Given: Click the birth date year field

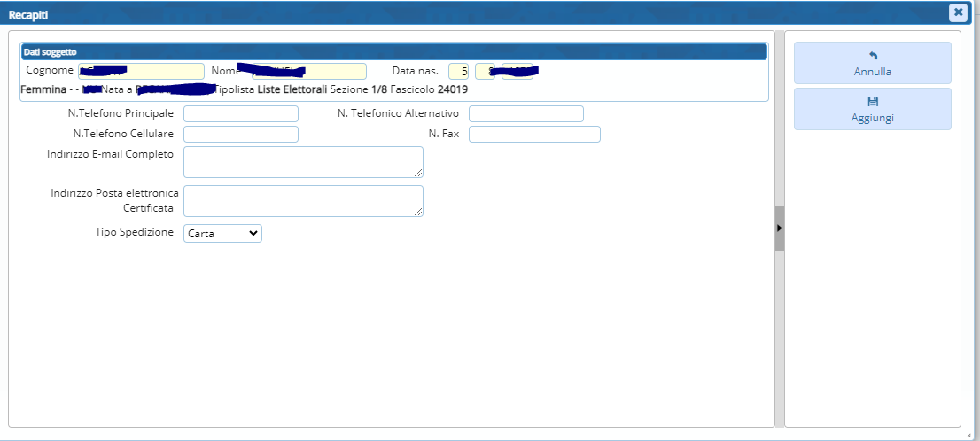Looking at the screenshot, I should pyautogui.click(x=517, y=71).
